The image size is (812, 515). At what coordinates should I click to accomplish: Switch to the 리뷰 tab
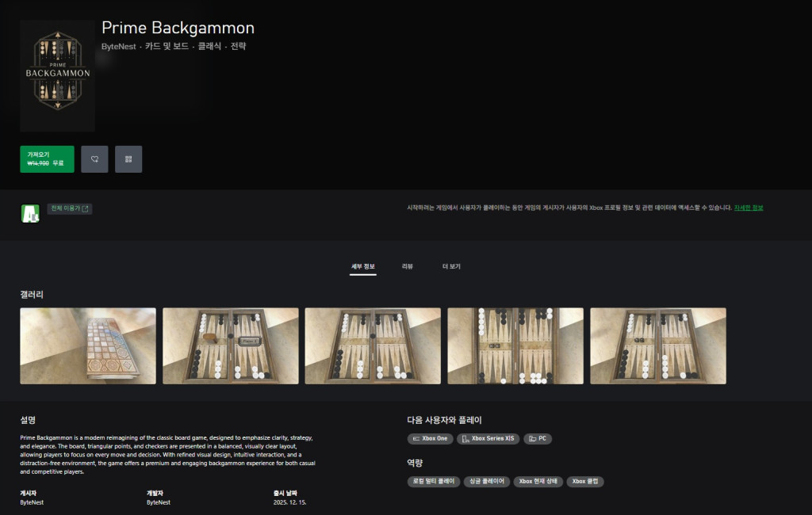(x=408, y=267)
